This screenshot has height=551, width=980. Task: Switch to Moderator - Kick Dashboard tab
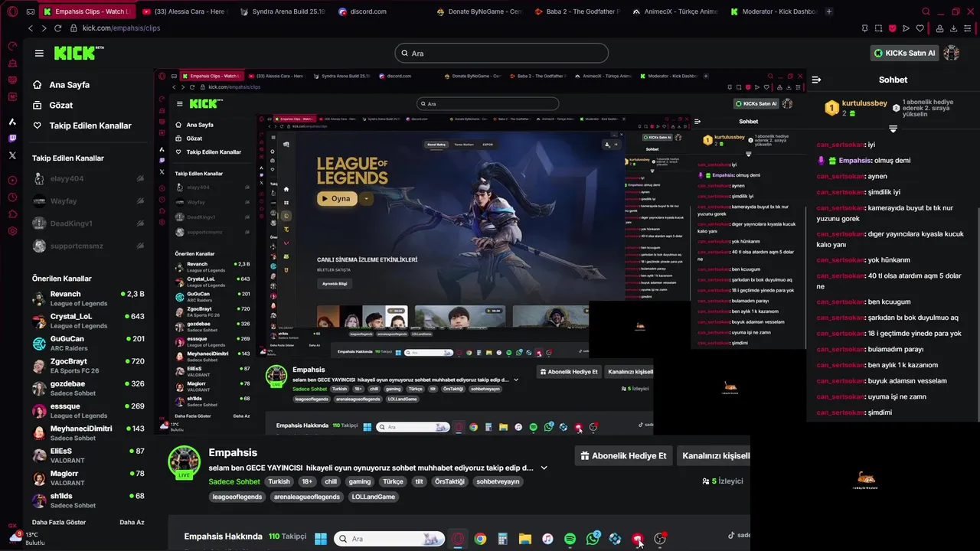(773, 11)
